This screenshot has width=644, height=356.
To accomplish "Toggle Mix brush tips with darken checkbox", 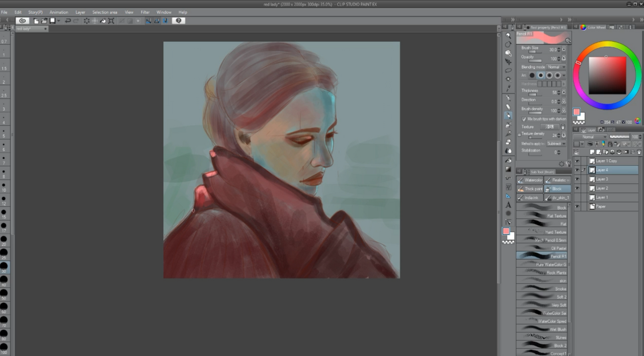I will [524, 119].
